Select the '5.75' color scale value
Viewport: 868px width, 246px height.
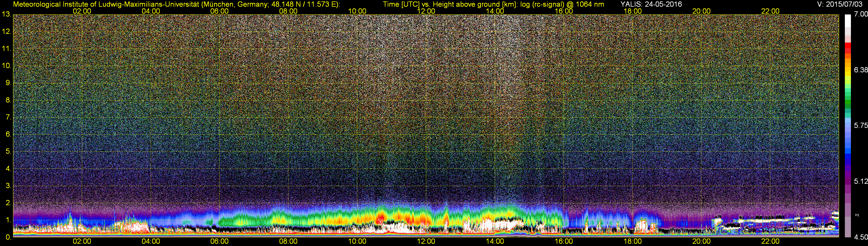(x=861, y=126)
